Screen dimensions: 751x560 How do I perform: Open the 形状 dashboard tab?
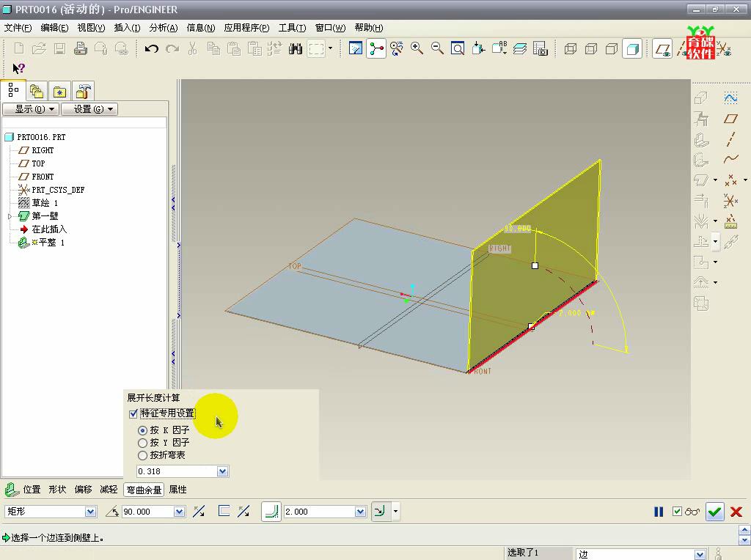57,490
